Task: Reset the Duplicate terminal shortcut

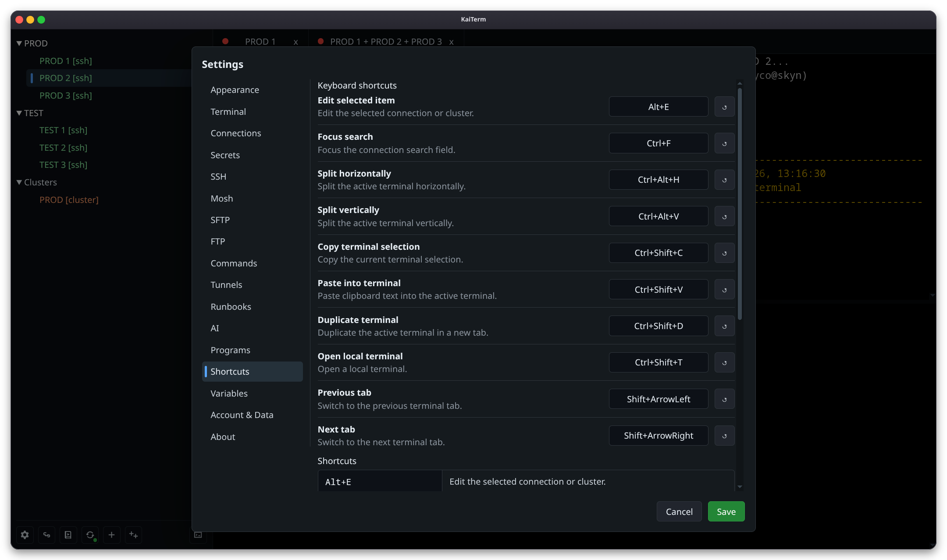Action: (724, 326)
